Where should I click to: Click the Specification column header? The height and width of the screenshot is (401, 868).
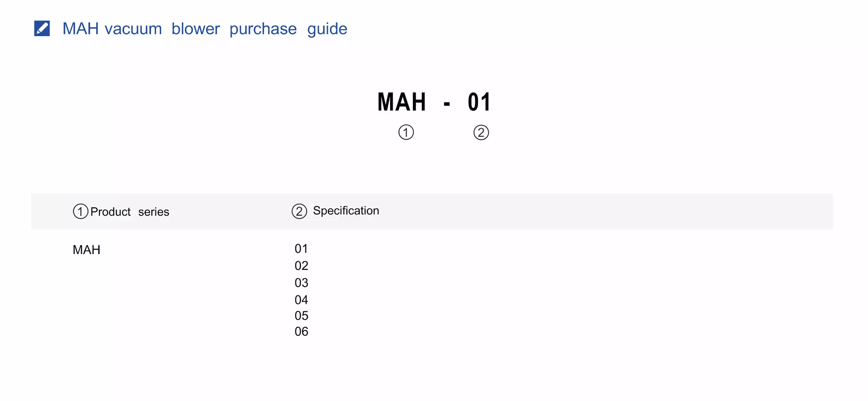click(x=346, y=211)
